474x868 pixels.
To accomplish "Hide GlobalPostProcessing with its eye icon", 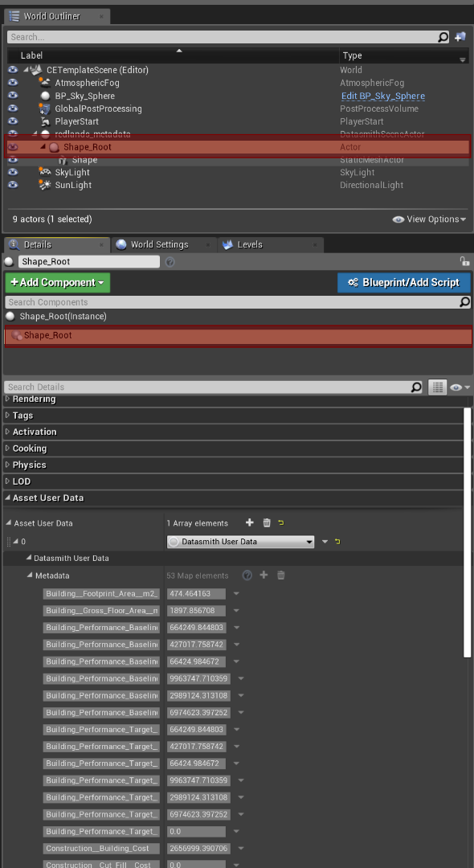I will 14,108.
